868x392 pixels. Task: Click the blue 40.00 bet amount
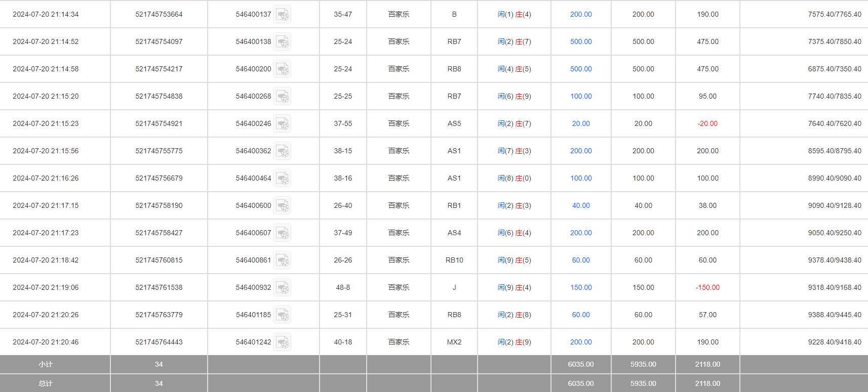pyautogui.click(x=580, y=206)
